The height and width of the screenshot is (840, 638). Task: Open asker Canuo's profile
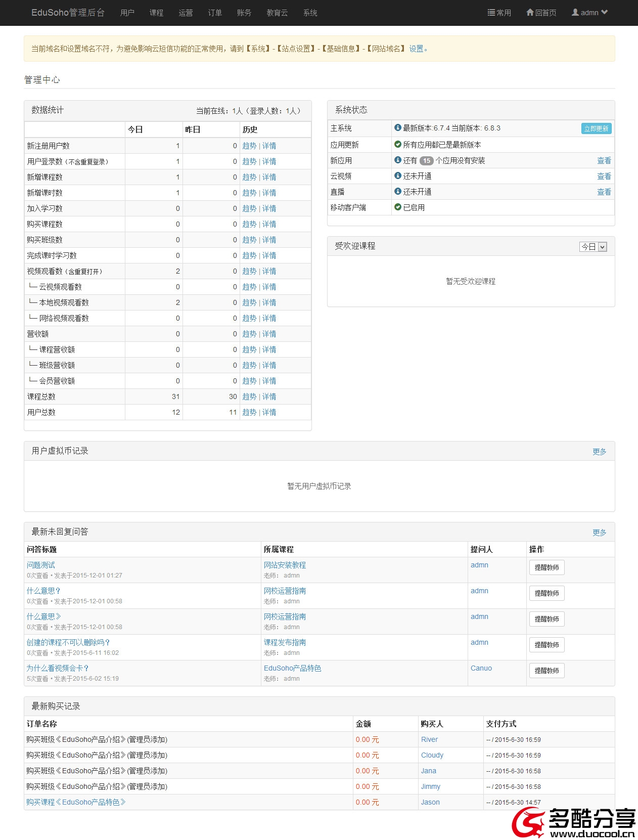pos(481,668)
